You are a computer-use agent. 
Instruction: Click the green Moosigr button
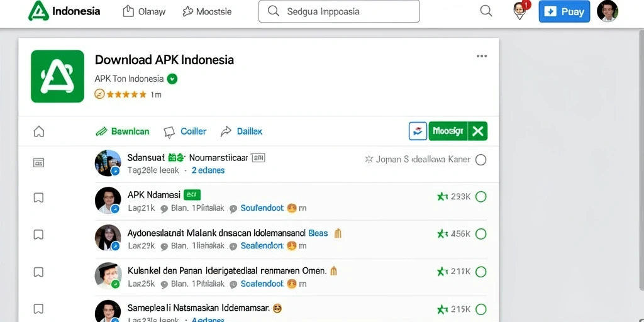tap(448, 131)
